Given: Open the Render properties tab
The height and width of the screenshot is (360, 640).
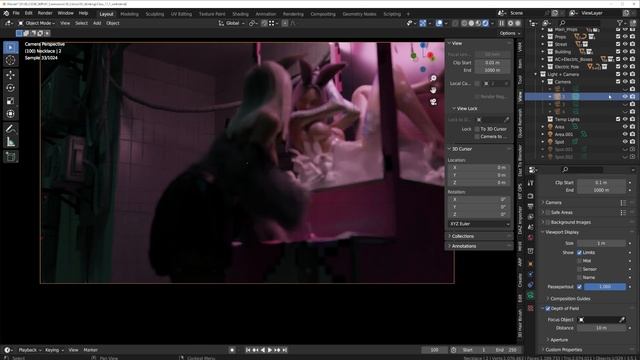Looking at the screenshot, I should click(x=531, y=196).
